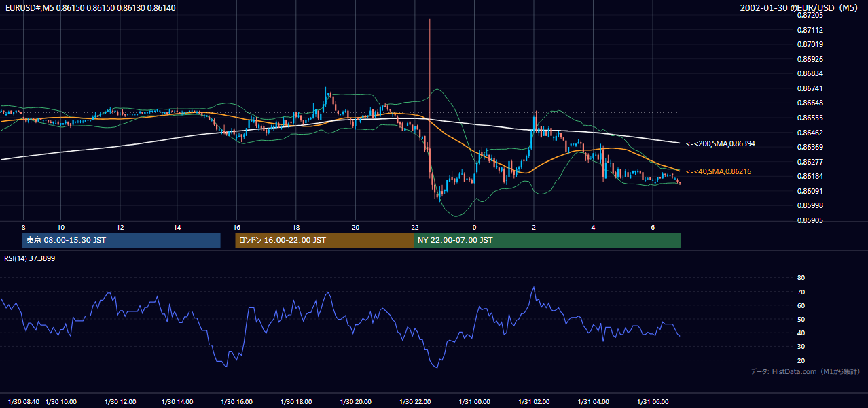This screenshot has height=408, width=868.
Task: Click the 0.86184 price axis value
Action: point(810,176)
